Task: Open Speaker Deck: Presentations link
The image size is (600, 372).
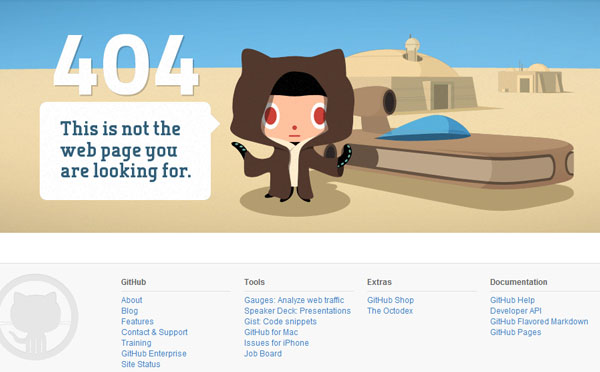Action: [297, 311]
